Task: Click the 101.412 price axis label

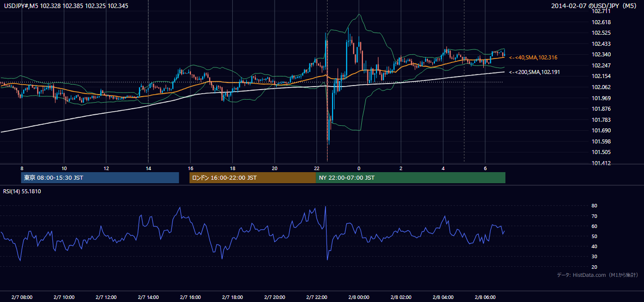Action: click(601, 163)
